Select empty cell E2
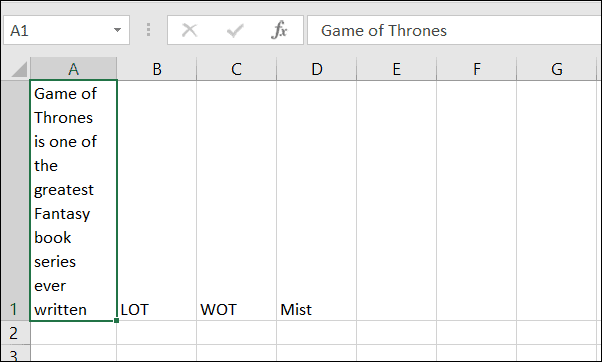 396,333
